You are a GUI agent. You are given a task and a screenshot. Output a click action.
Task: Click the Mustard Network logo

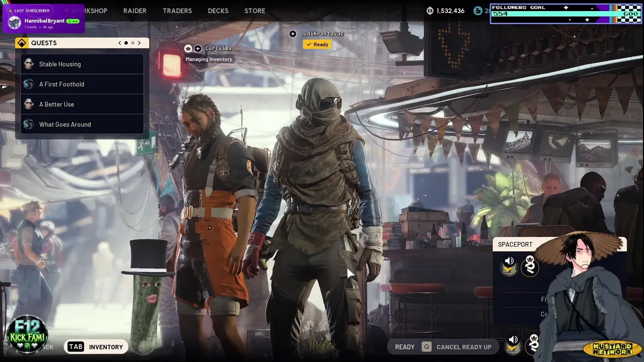tap(612, 348)
